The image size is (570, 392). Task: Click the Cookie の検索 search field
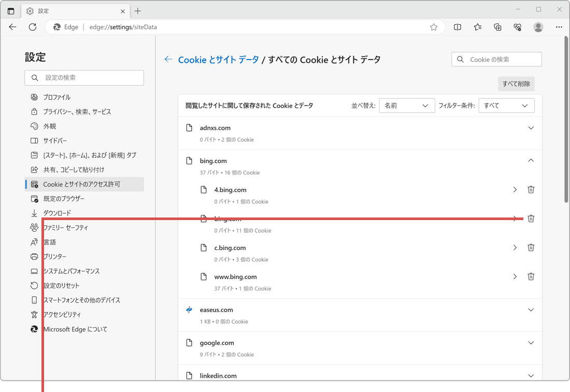[496, 59]
